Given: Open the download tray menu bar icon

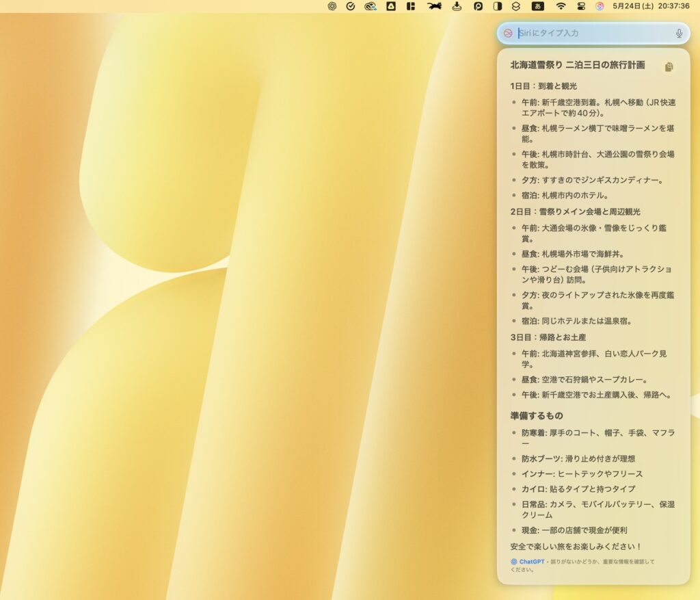Looking at the screenshot, I should pos(457,6).
